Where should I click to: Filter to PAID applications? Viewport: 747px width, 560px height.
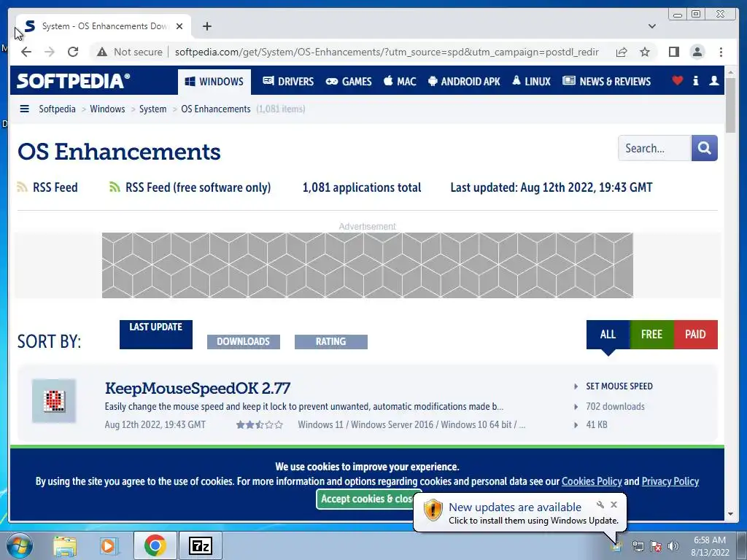point(695,334)
